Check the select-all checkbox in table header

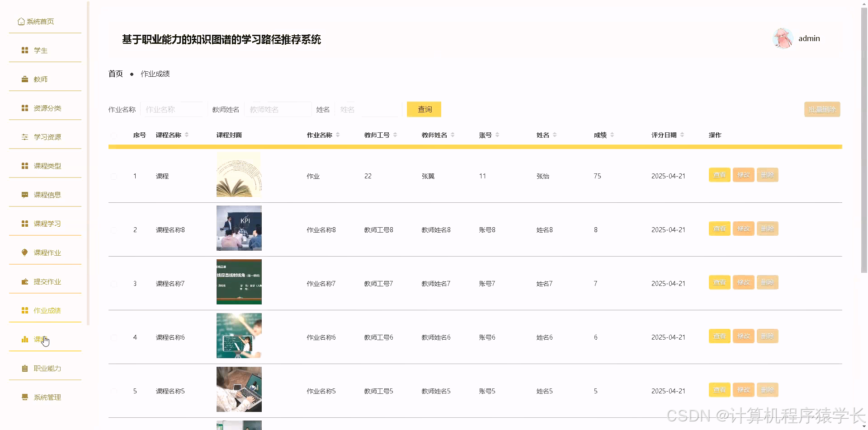(114, 135)
